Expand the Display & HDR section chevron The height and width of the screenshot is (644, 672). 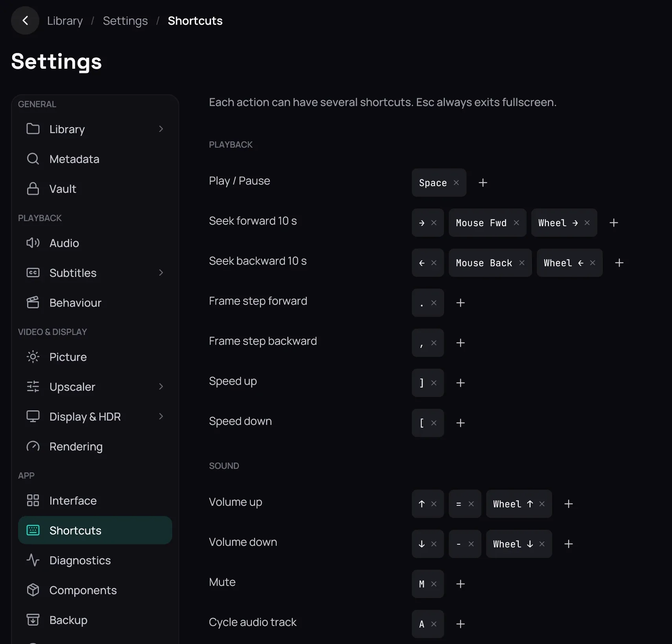(x=161, y=416)
